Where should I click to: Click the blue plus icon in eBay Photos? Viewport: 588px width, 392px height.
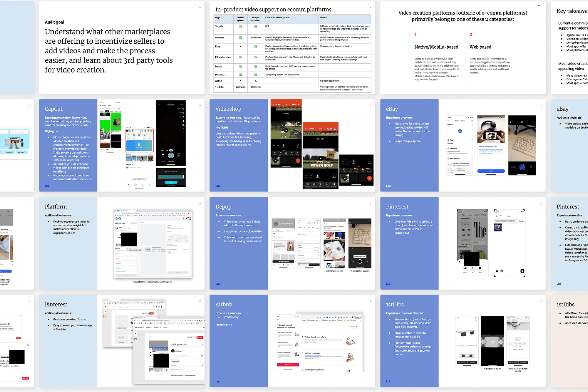click(x=460, y=131)
